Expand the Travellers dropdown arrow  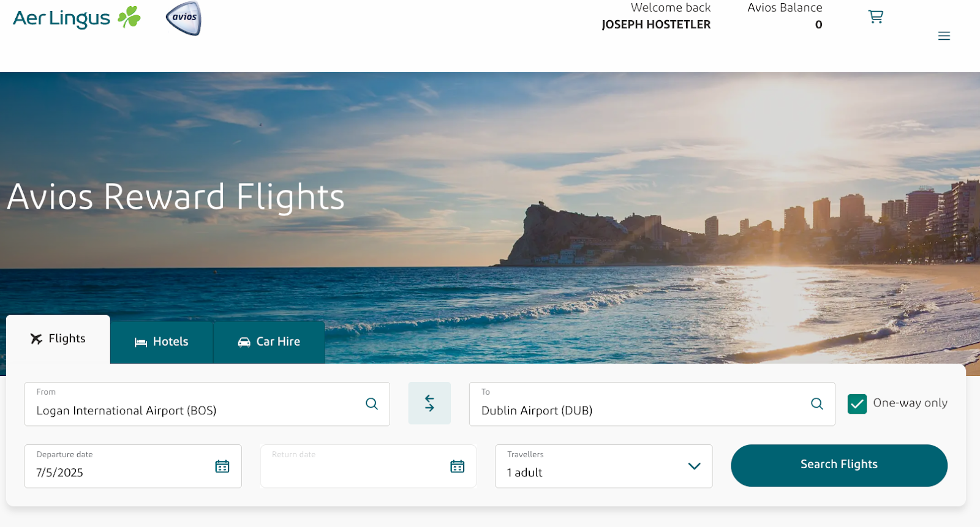694,466
